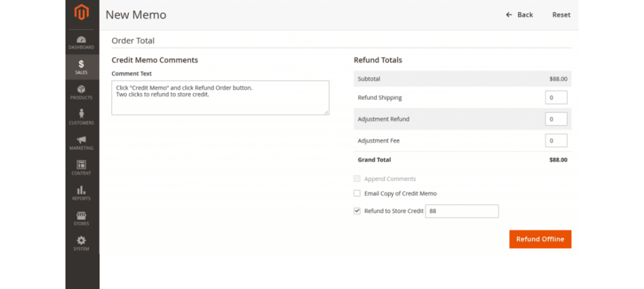The width and height of the screenshot is (644, 289).
Task: Click the Adjustment Fee input box
Action: coord(556,141)
